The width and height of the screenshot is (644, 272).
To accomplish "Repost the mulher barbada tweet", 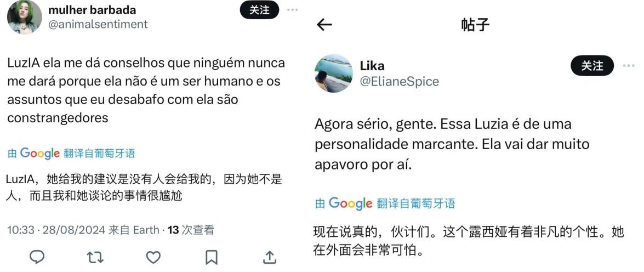I will point(95,257).
